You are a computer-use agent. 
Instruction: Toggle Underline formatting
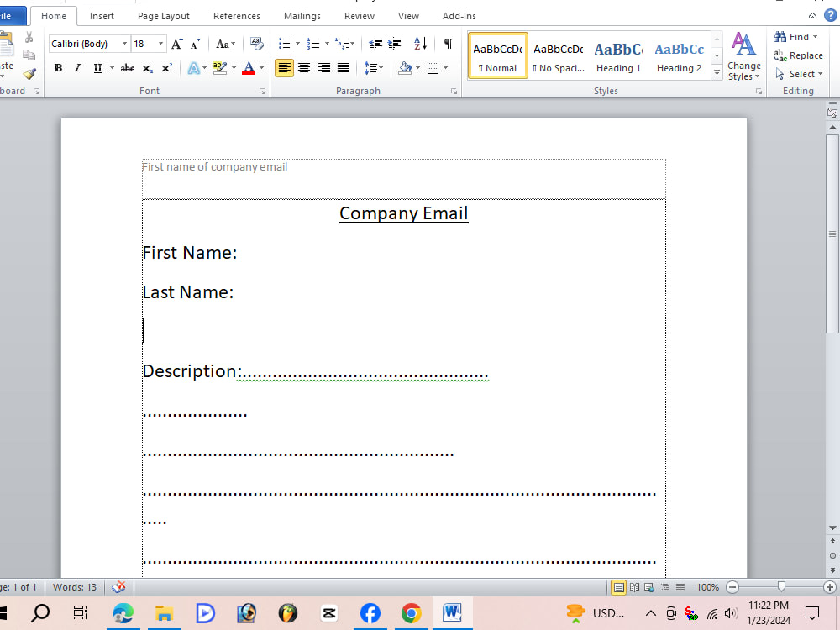pos(97,68)
